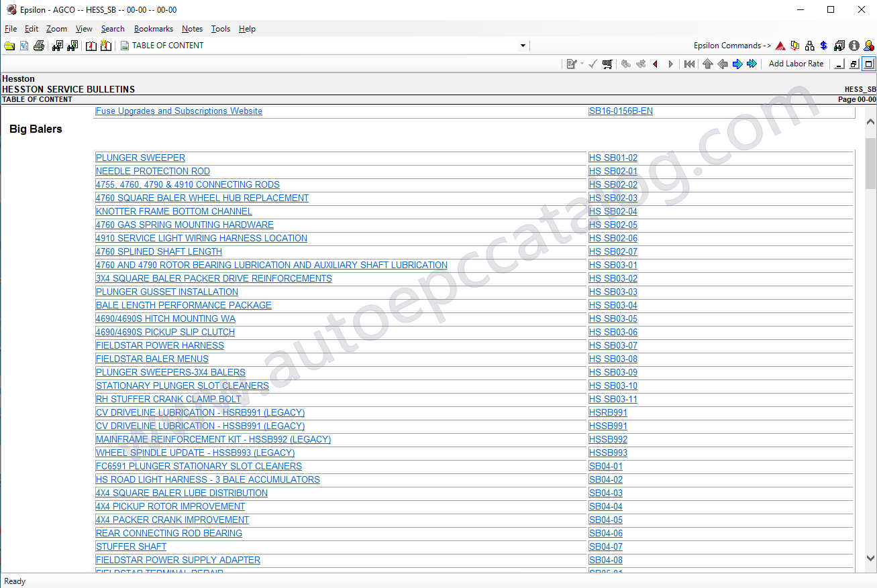Click the round info icon
Image resolution: width=877 pixels, height=588 pixels.
pyautogui.click(x=854, y=46)
